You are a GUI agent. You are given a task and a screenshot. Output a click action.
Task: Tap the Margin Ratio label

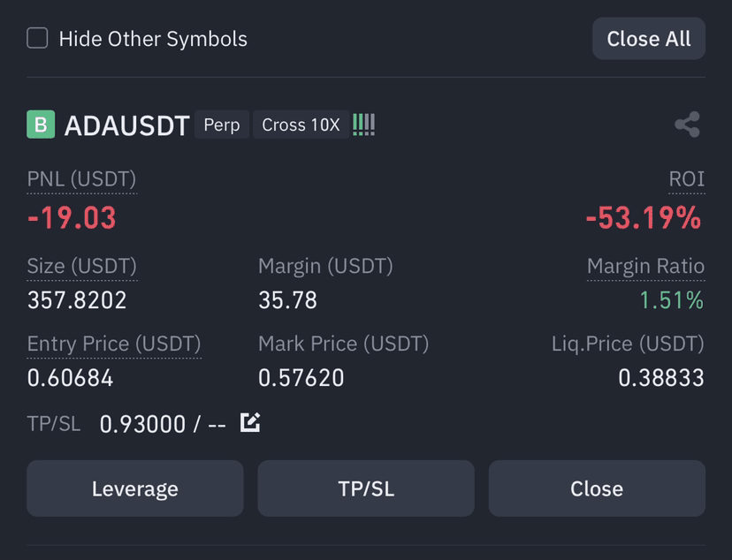645,266
